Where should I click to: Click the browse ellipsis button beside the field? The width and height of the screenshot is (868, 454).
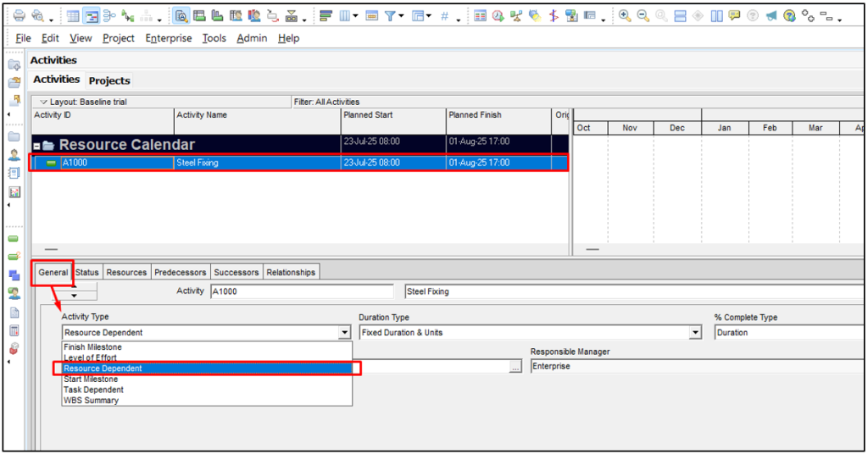pyautogui.click(x=515, y=368)
